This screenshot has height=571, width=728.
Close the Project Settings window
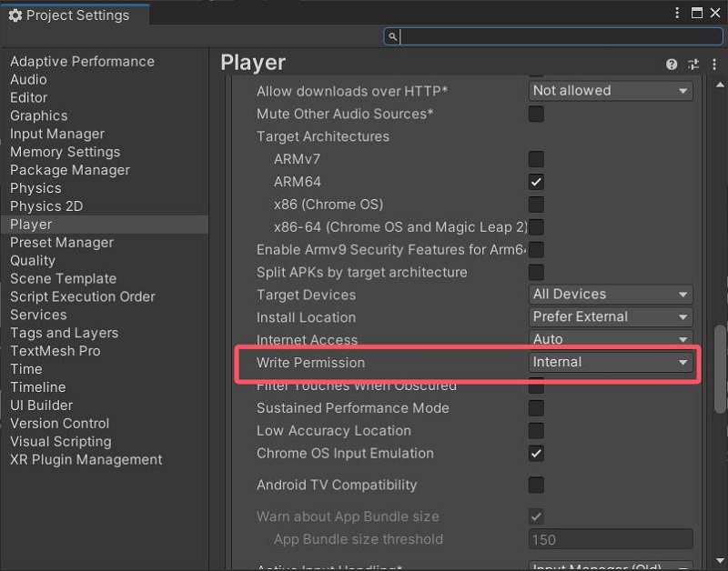coord(715,14)
